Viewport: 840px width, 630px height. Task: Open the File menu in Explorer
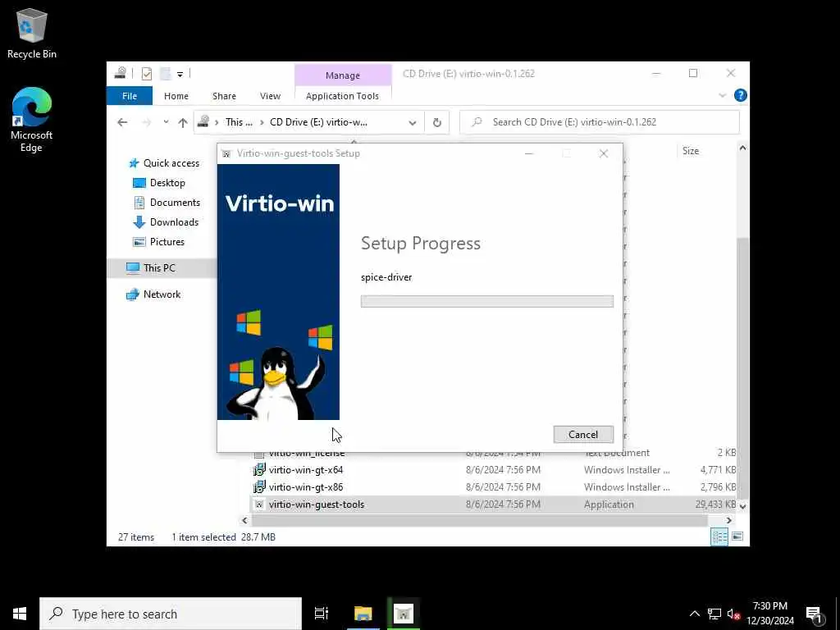130,96
